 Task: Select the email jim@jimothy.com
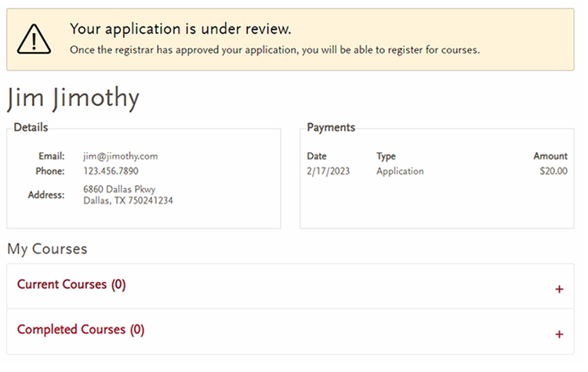(121, 156)
